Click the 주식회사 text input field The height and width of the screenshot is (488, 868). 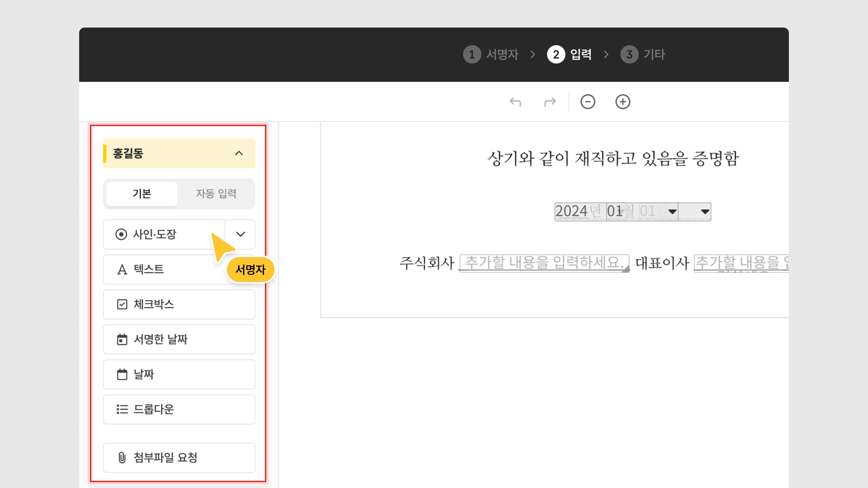544,263
